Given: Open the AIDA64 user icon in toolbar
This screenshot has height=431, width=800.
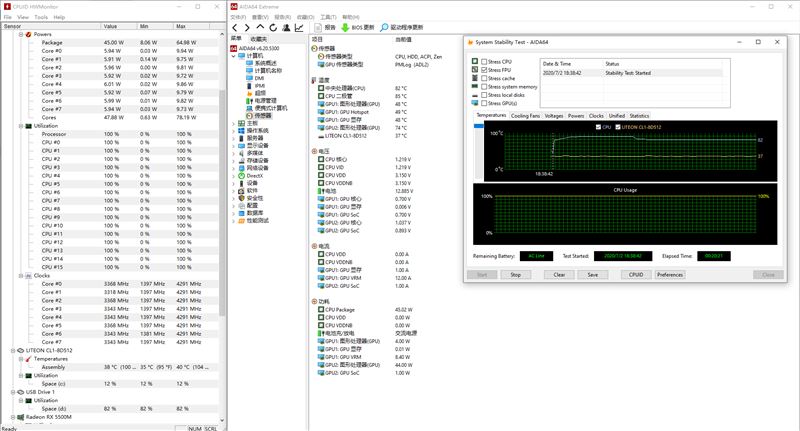Looking at the screenshot, I should point(286,28).
